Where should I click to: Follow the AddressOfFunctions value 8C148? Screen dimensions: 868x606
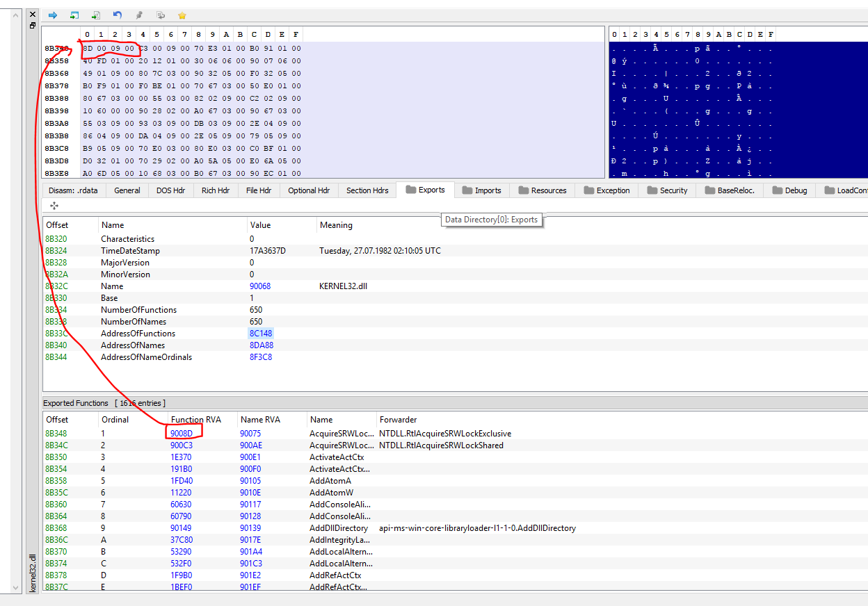tap(260, 334)
